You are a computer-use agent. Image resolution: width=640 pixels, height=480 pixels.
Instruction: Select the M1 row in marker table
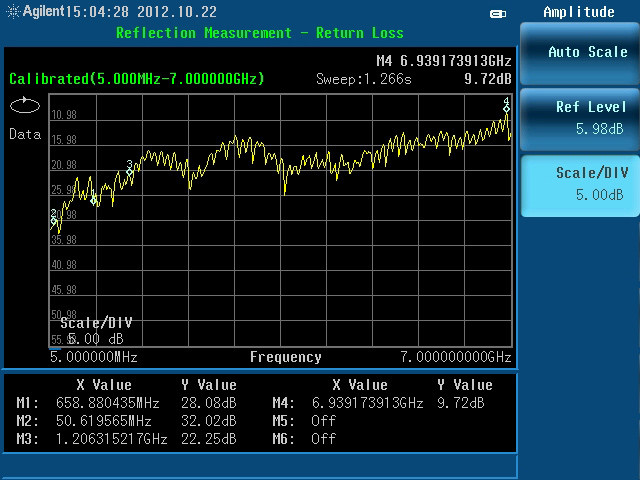[x=127, y=403]
